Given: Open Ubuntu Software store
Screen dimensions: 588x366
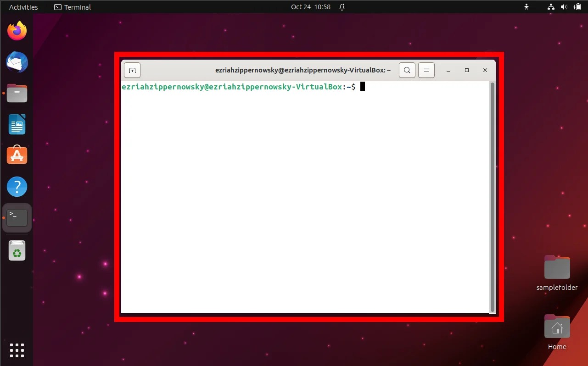Looking at the screenshot, I should click(17, 155).
